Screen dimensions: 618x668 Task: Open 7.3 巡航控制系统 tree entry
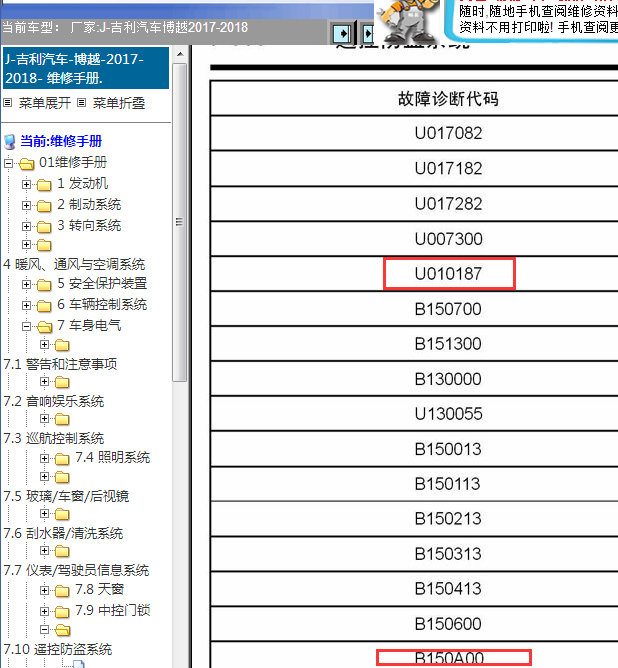tap(54, 438)
